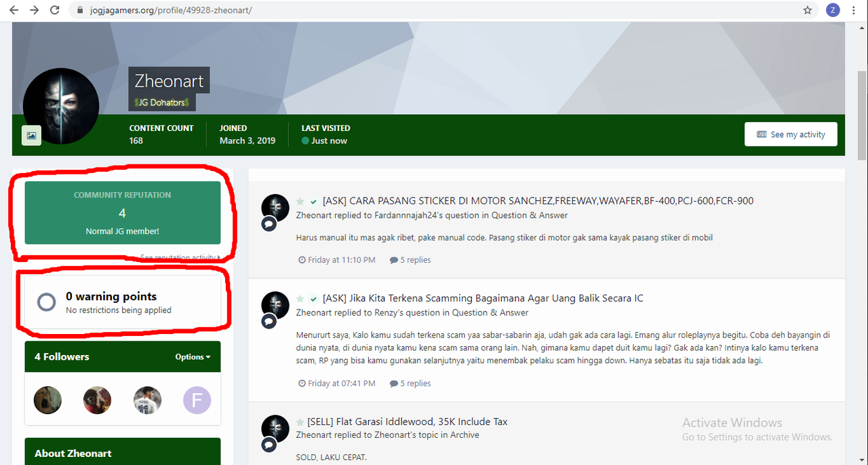Open the Jika Kita Terkena Scamming topic
The image size is (868, 465).
[x=483, y=298]
